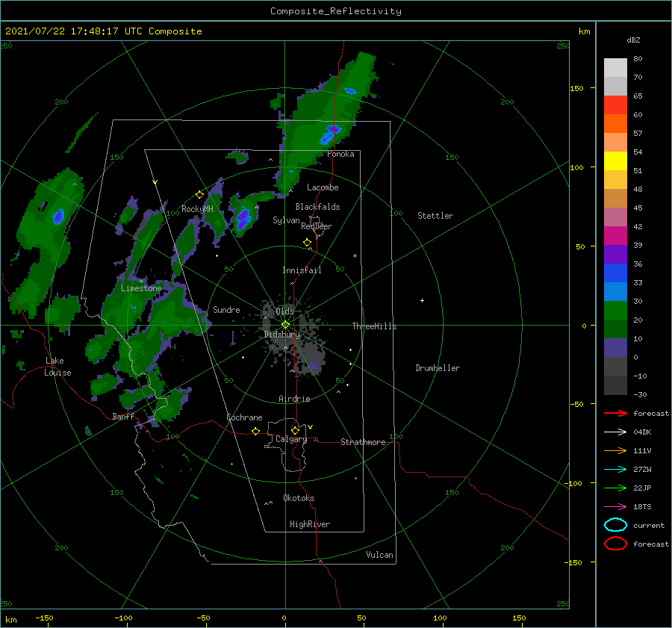Click the Stettler city label

coord(435,216)
